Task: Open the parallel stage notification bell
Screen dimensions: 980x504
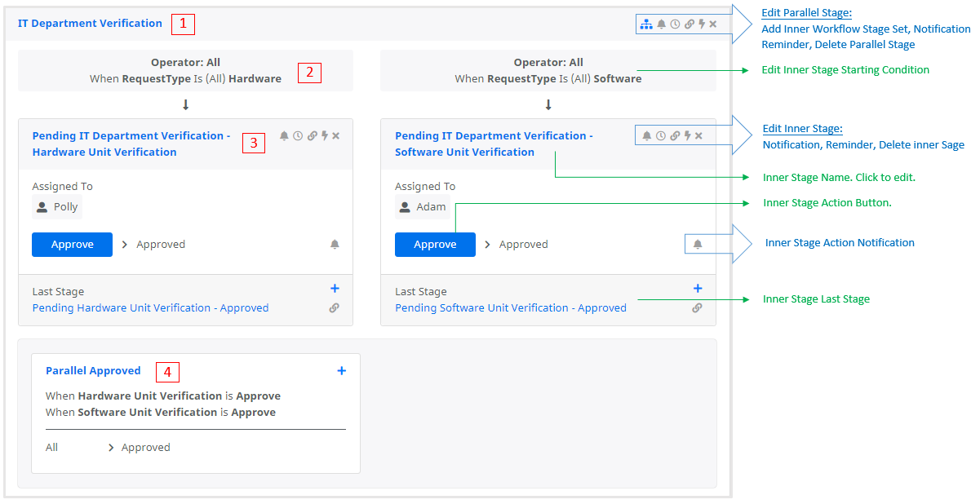Action: (662, 24)
